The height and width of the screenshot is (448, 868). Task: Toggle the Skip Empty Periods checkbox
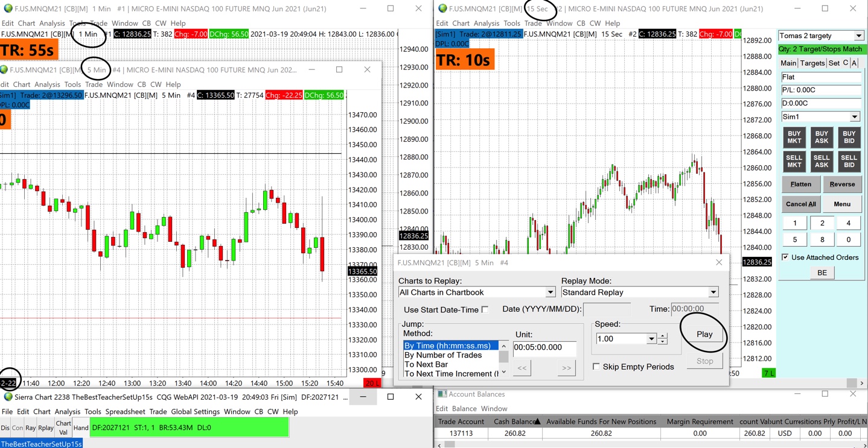coord(596,367)
